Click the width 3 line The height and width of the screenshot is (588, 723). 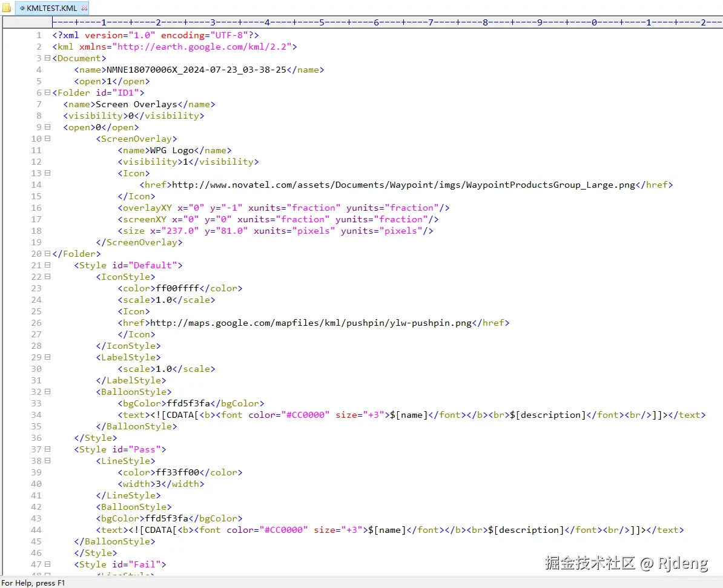coord(161,484)
